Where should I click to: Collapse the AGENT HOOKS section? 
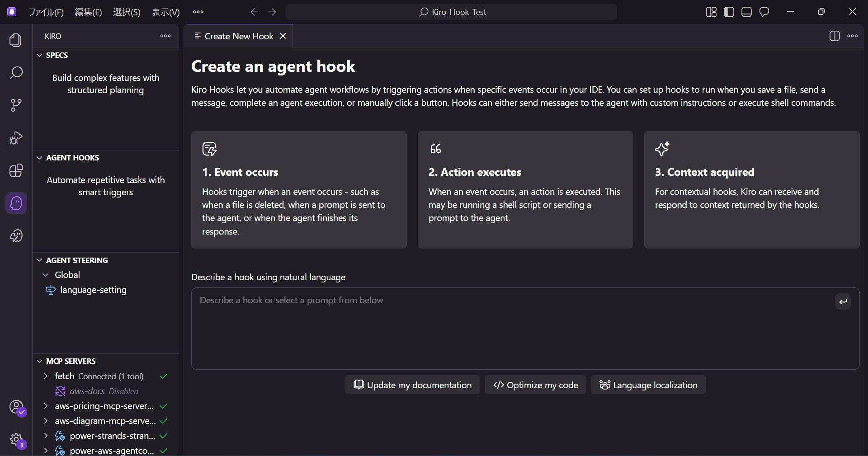[x=40, y=158]
